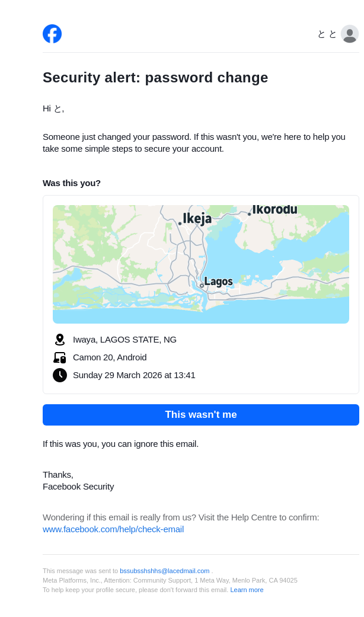The width and height of the screenshot is (364, 617).
Task: Open the Learn more link
Action: coord(247,590)
